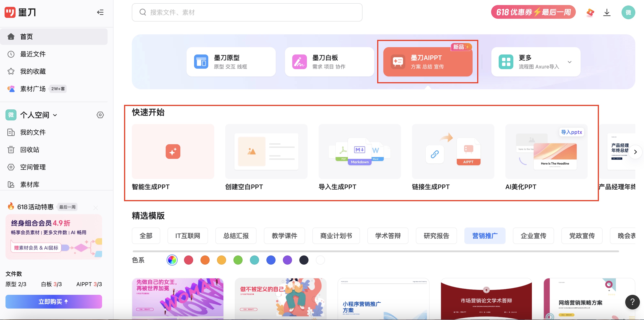Click the 导入pptx tag
644x320 pixels.
pyautogui.click(x=571, y=132)
